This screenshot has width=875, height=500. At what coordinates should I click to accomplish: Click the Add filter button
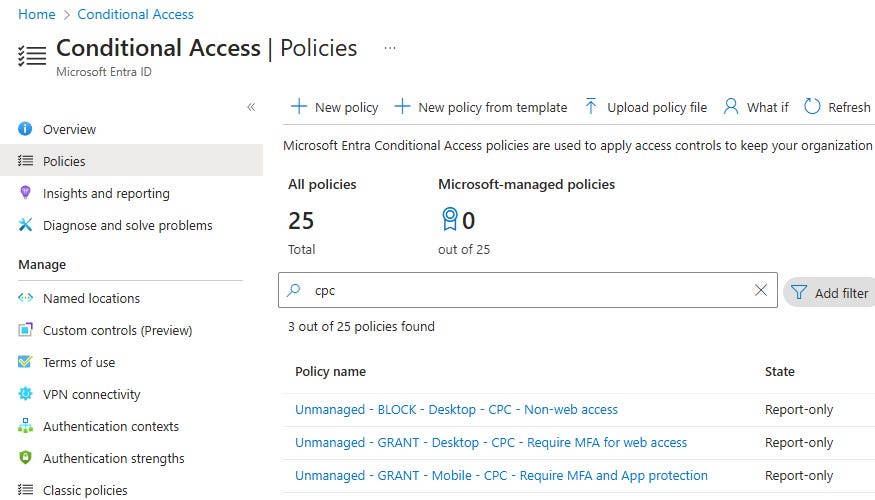830,293
